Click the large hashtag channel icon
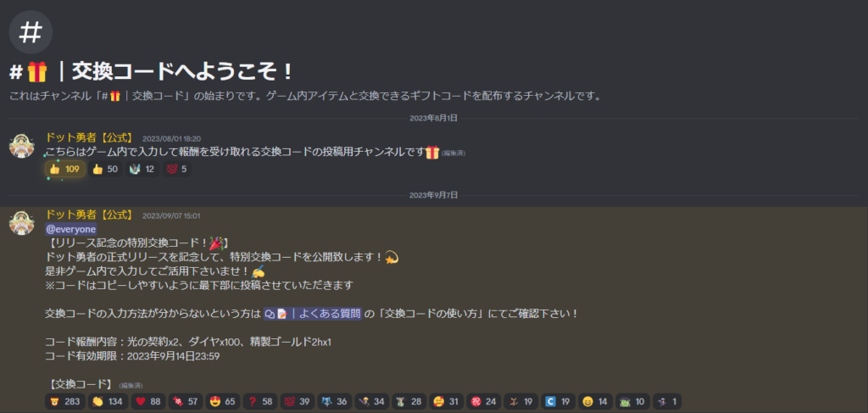Image resolution: width=868 pixels, height=413 pixels. click(x=31, y=32)
